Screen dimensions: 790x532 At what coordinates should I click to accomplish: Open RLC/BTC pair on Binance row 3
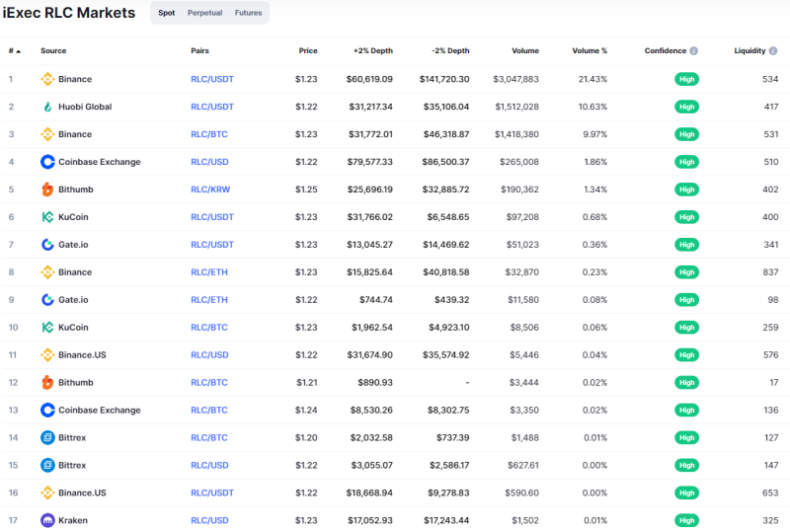pos(209,134)
